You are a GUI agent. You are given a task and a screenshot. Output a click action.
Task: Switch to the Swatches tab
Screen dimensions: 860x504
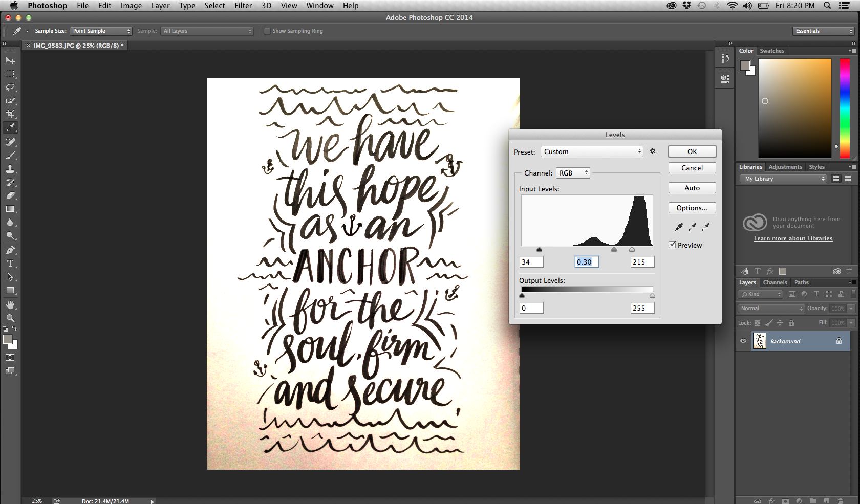coord(772,51)
